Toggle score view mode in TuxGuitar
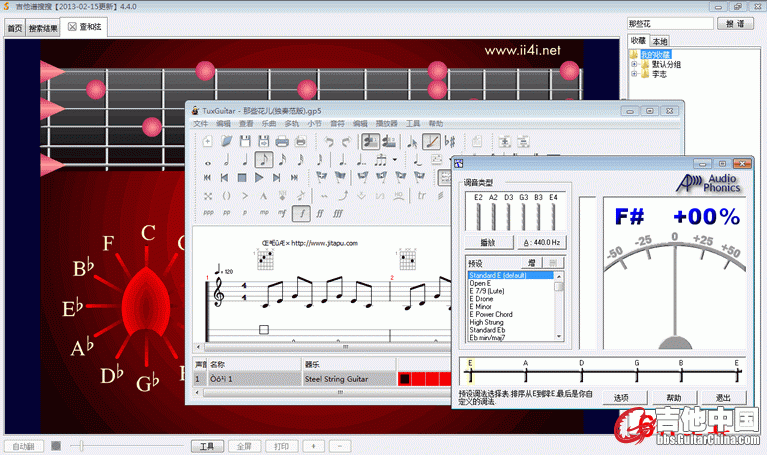The height and width of the screenshot is (455, 767). coord(371,142)
